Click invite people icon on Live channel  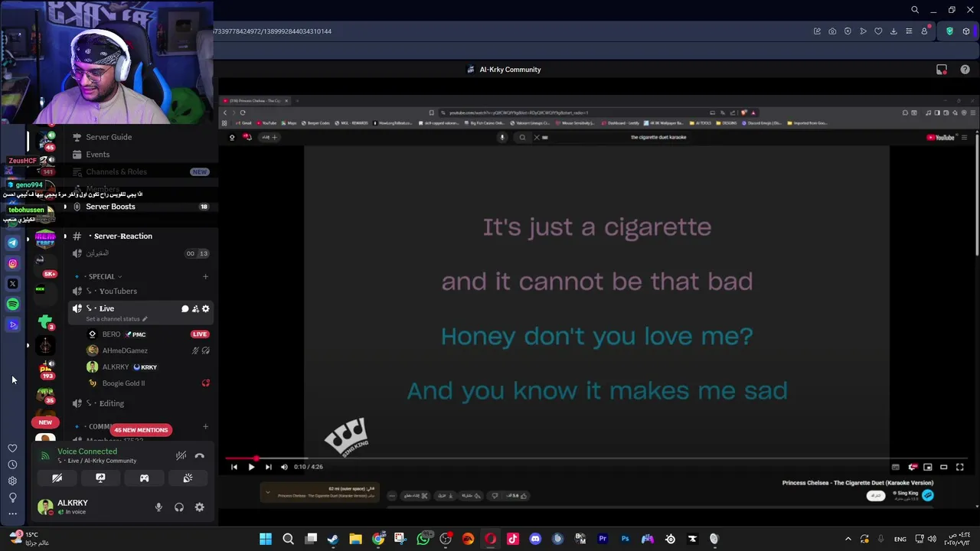pyautogui.click(x=195, y=309)
